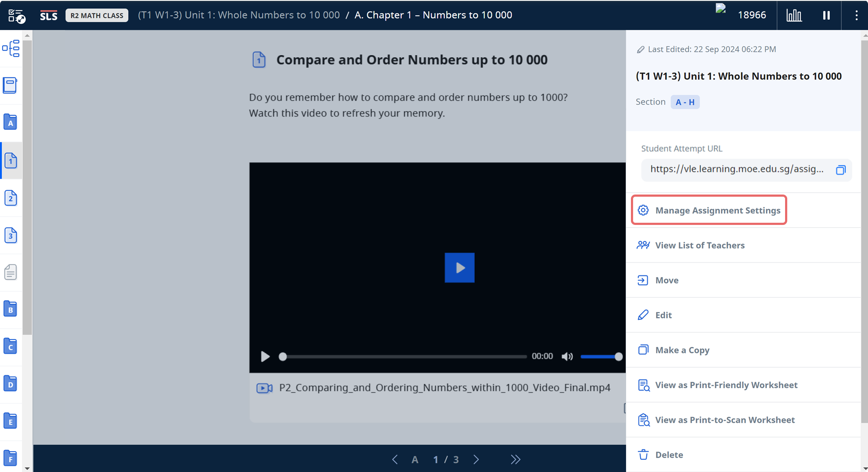The image size is (868, 472).
Task: Navigate to next lesson page using arrow
Action: 477,459
